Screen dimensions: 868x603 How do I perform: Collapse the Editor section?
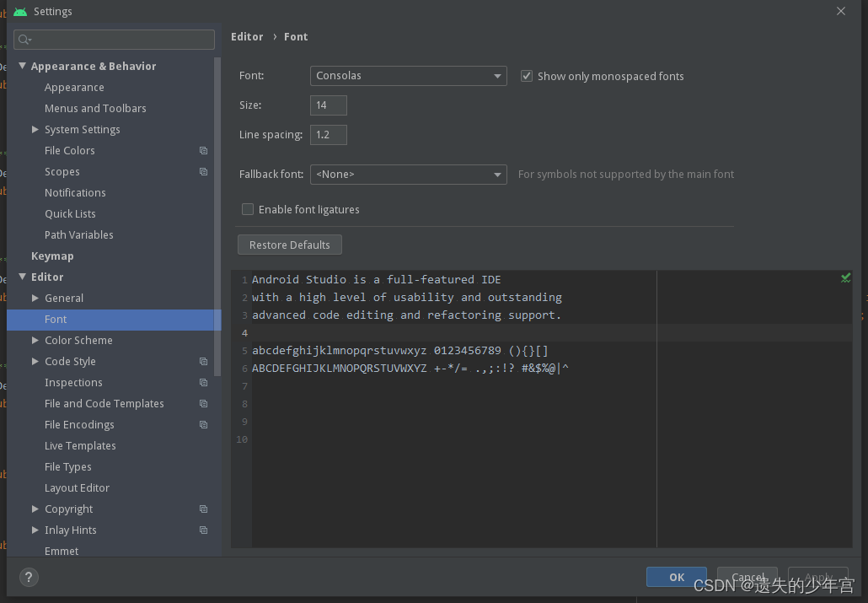coord(22,277)
